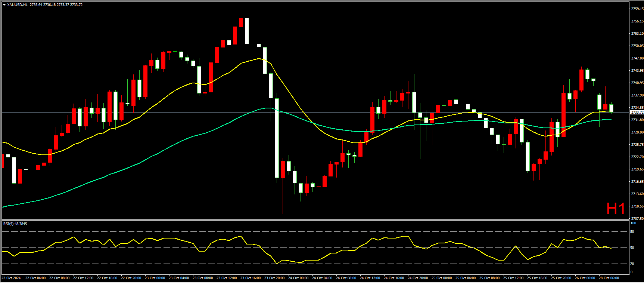Click the 2750.05 price axis label
Image resolution: width=644 pixels, height=283 pixels.
[x=637, y=46]
